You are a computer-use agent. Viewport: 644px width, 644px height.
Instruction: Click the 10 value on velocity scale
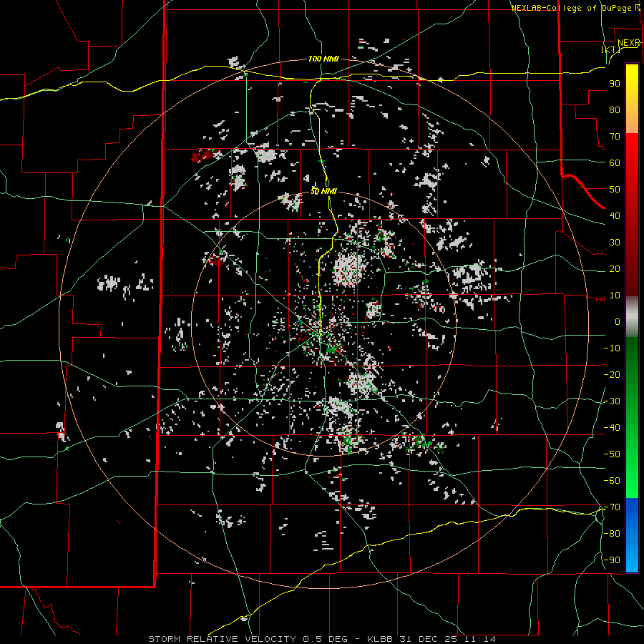(615, 296)
